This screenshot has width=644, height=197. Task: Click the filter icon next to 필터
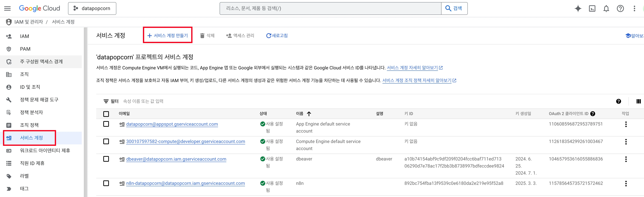106,101
